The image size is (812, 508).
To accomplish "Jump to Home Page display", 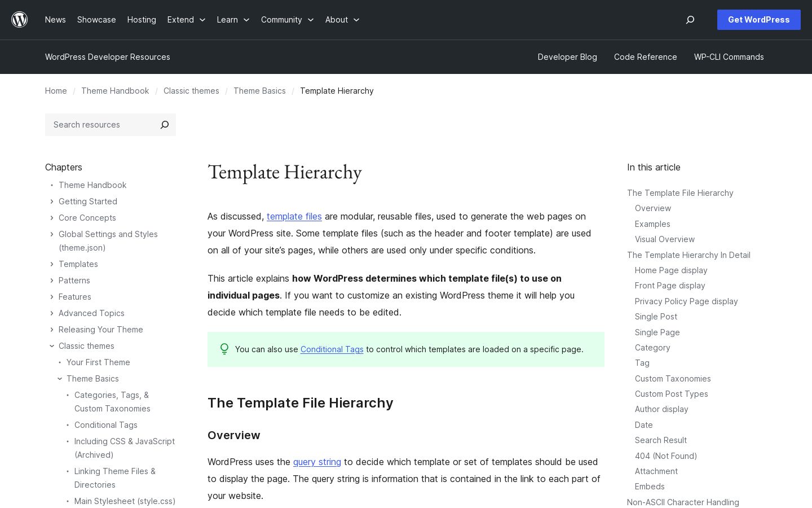I will click(671, 270).
